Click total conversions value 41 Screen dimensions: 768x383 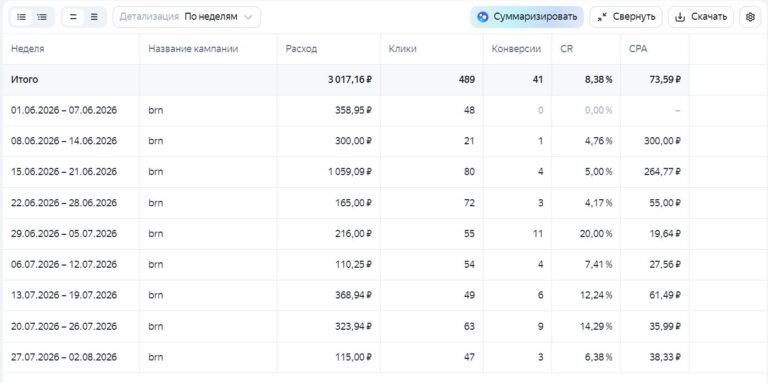[x=538, y=79]
